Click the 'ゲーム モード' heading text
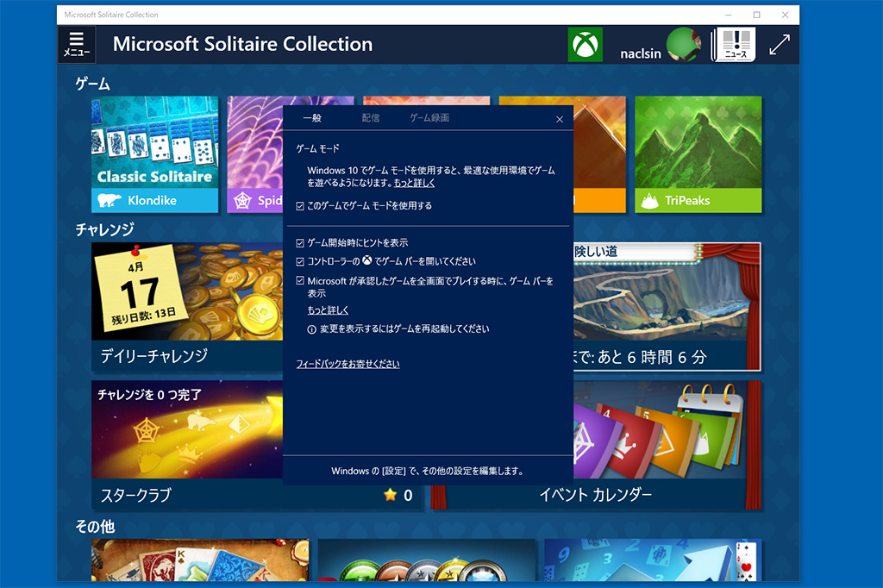Viewport: 883px width, 588px height. 317,148
